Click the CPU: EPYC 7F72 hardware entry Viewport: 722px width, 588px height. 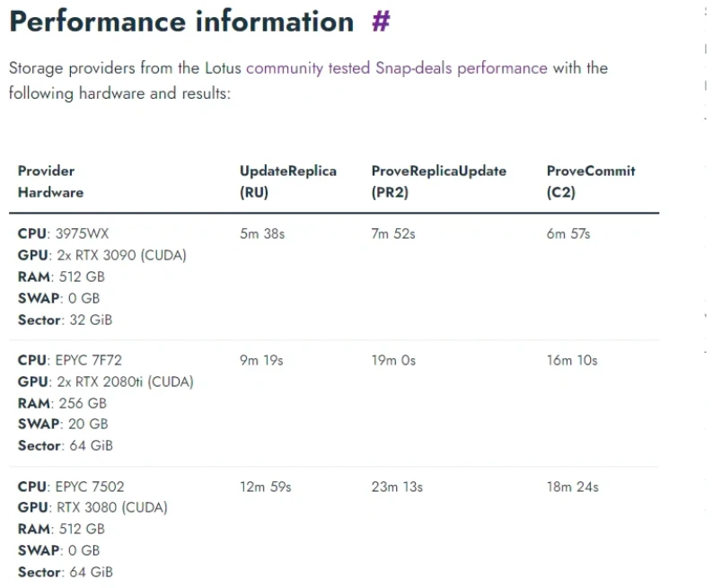[x=70, y=360]
